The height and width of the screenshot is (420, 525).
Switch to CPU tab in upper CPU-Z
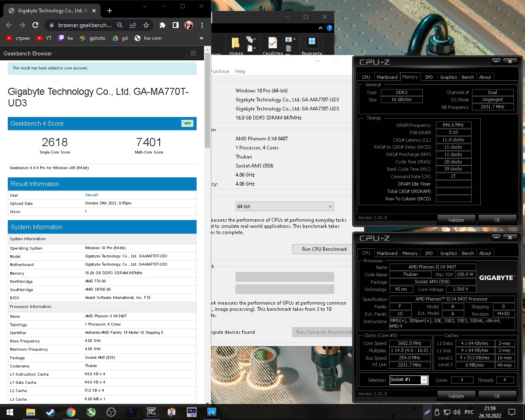point(366,77)
